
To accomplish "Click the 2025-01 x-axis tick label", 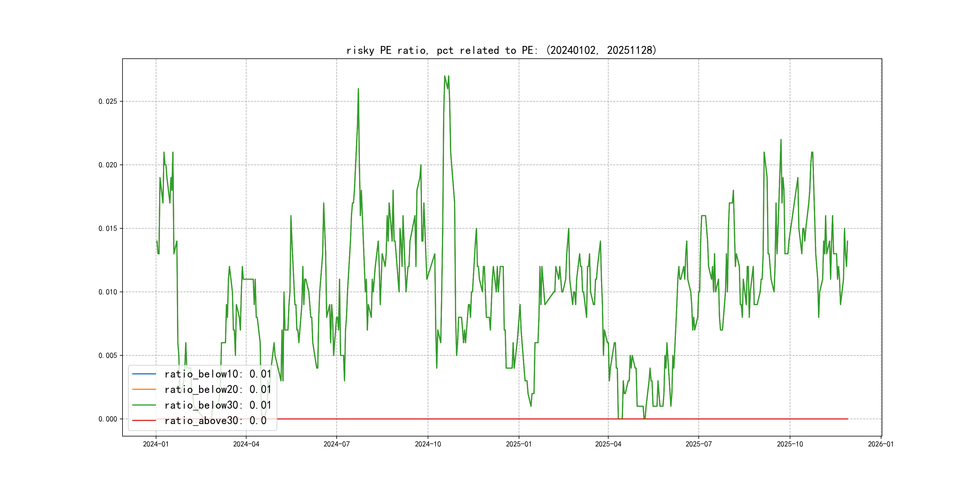I will pos(518,444).
